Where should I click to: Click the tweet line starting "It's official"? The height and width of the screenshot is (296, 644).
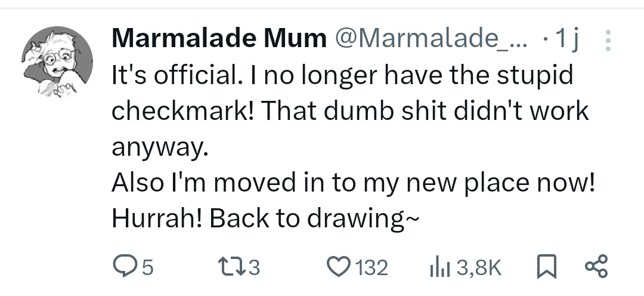(x=342, y=76)
